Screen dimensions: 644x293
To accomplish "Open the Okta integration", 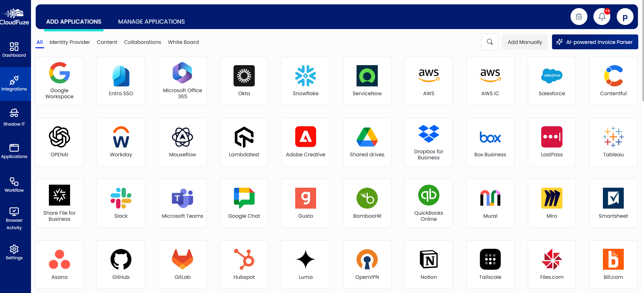I will (244, 81).
